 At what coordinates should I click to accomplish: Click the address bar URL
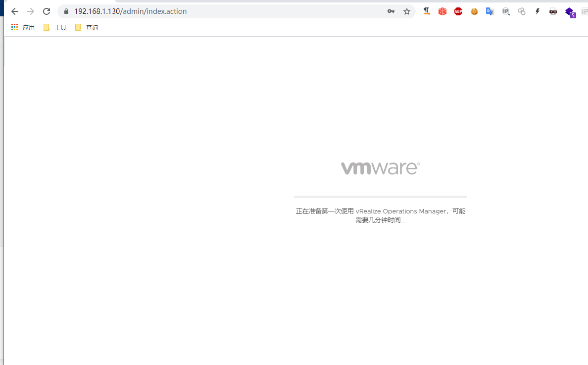click(130, 11)
